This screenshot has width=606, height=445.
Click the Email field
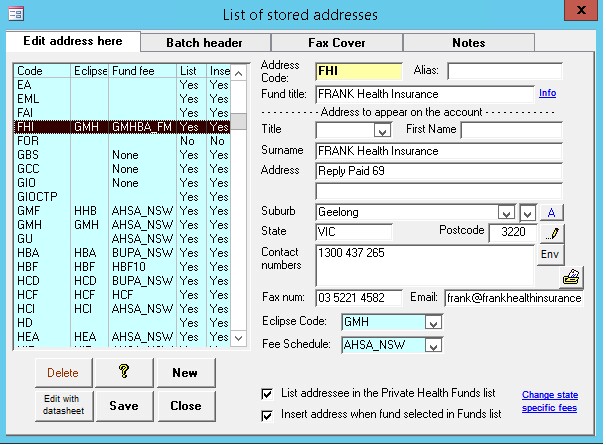pyautogui.click(x=514, y=298)
